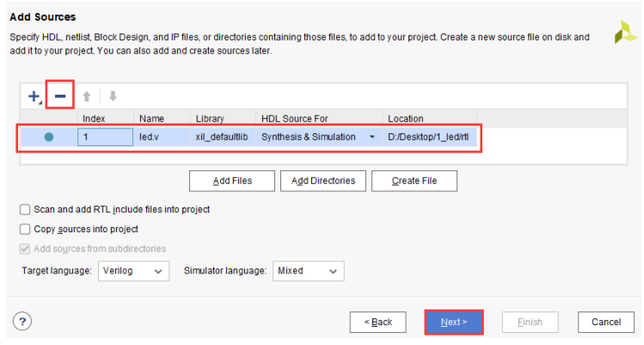The height and width of the screenshot is (345, 644).
Task: Open the Target language Verilog dropdown
Action: [132, 271]
